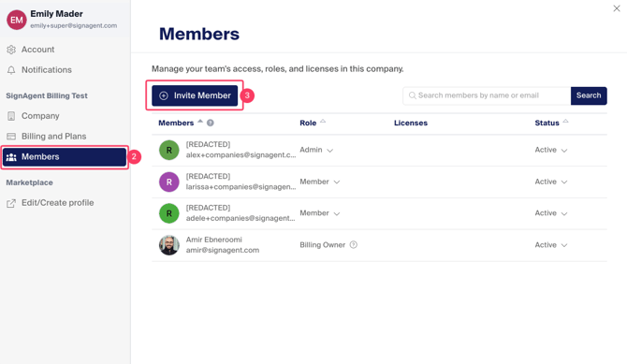Screen dimensions: 627x364
Task: Click the Status column header
Action: [x=547, y=123]
